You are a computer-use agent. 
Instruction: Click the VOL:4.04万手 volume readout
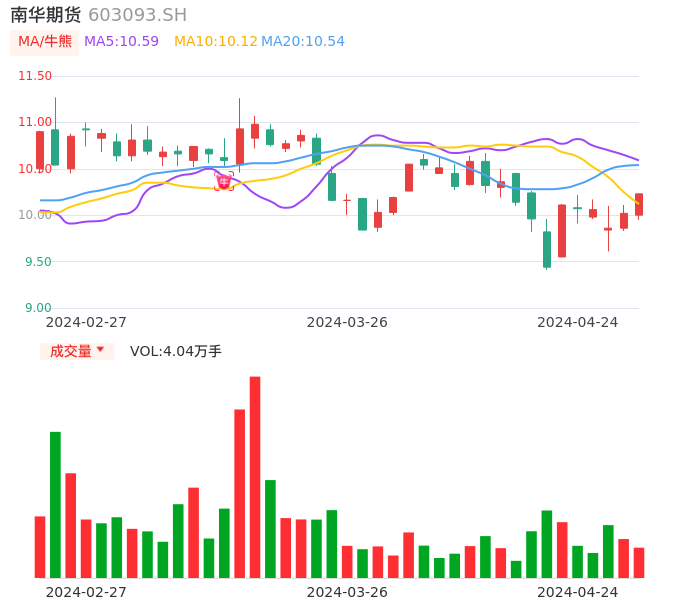[x=176, y=351]
